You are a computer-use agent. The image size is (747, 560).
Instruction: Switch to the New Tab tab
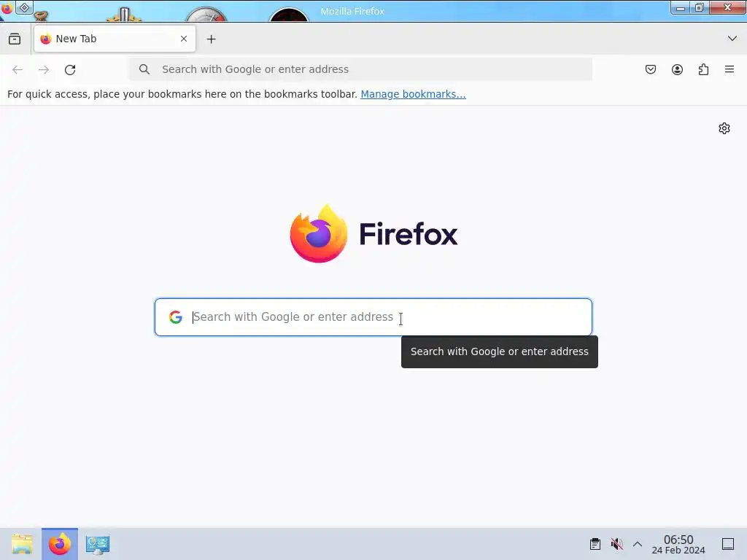tap(115, 39)
